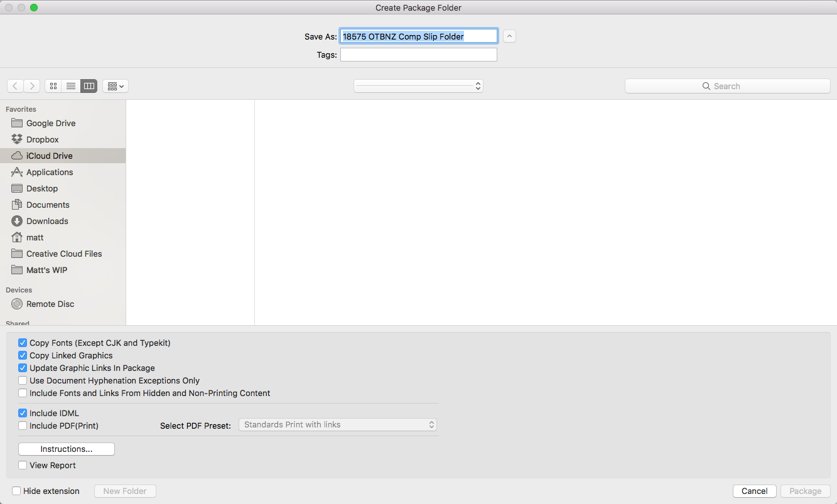Select Google Drive in sidebar
Screen dimensions: 837x504
(63, 123)
